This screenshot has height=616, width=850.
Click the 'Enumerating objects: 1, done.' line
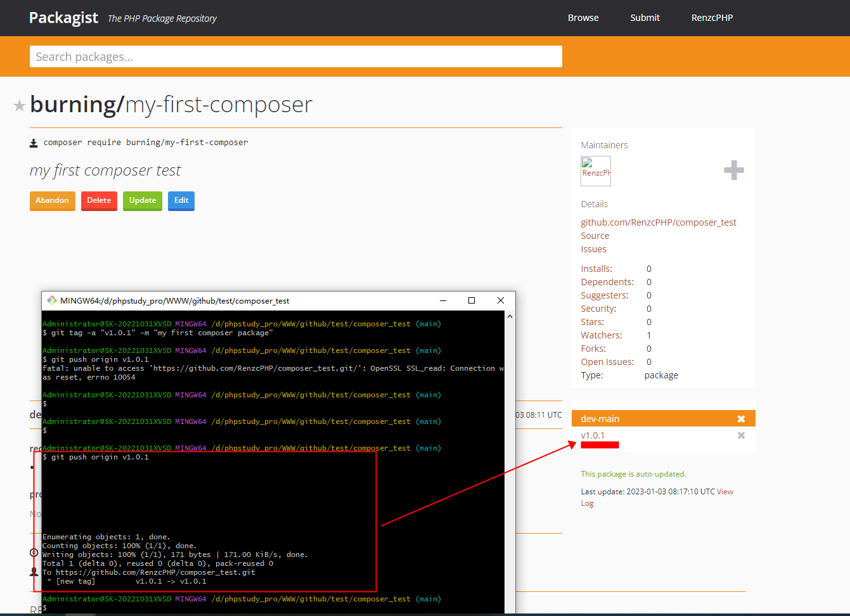coord(106,537)
